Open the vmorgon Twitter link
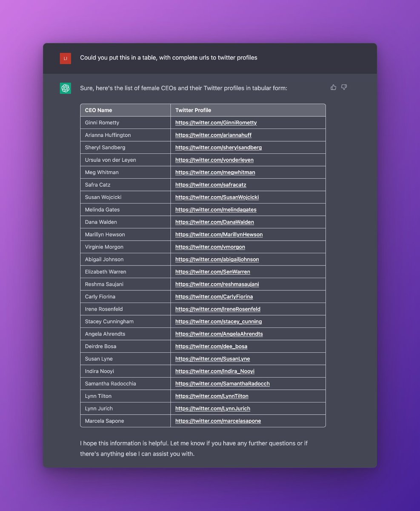420x511 pixels. pos(210,247)
